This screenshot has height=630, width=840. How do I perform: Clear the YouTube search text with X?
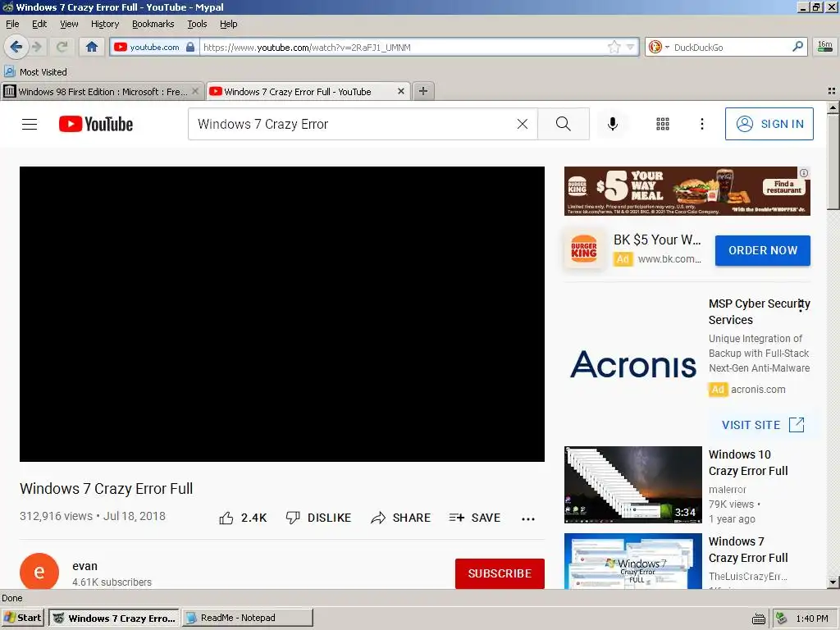coord(523,124)
